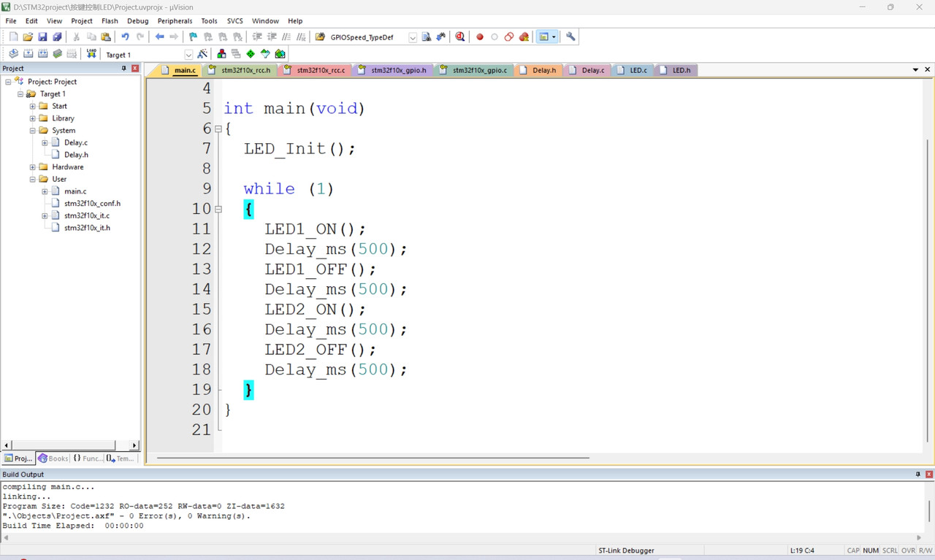935x560 pixels.
Task: Click the Build target icon
Action: tap(28, 54)
